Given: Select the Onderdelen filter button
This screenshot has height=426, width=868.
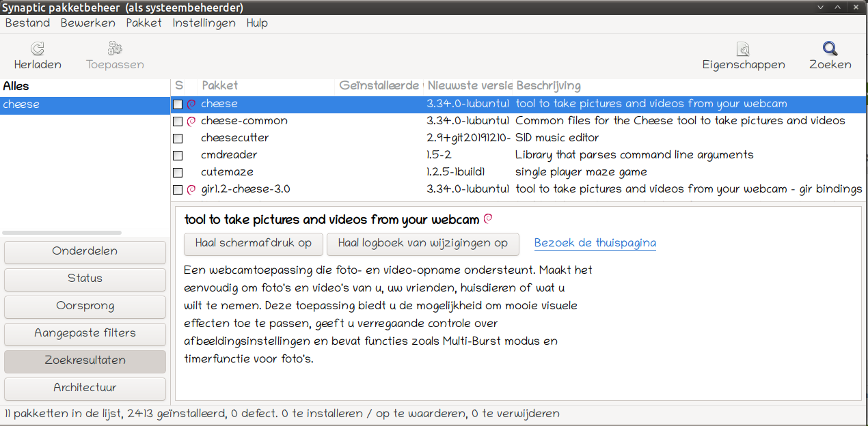Looking at the screenshot, I should click(x=85, y=251).
